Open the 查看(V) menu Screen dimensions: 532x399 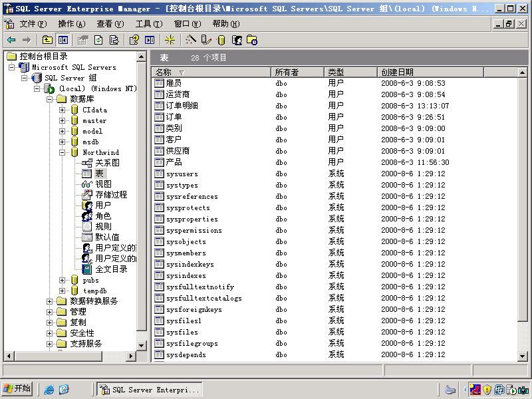[110, 24]
